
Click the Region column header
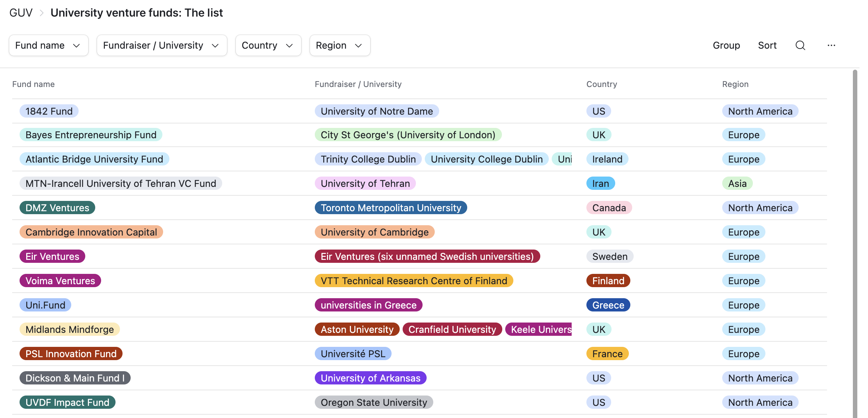[x=735, y=84]
